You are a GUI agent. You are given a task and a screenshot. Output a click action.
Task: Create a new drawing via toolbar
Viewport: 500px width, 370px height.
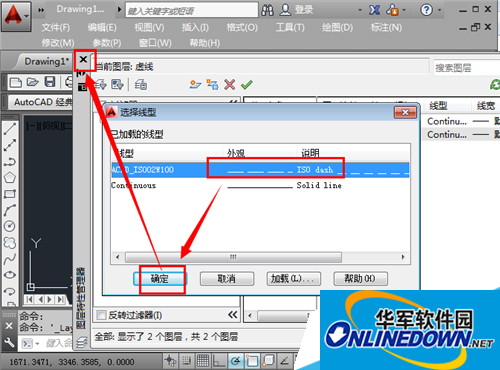click(16, 82)
